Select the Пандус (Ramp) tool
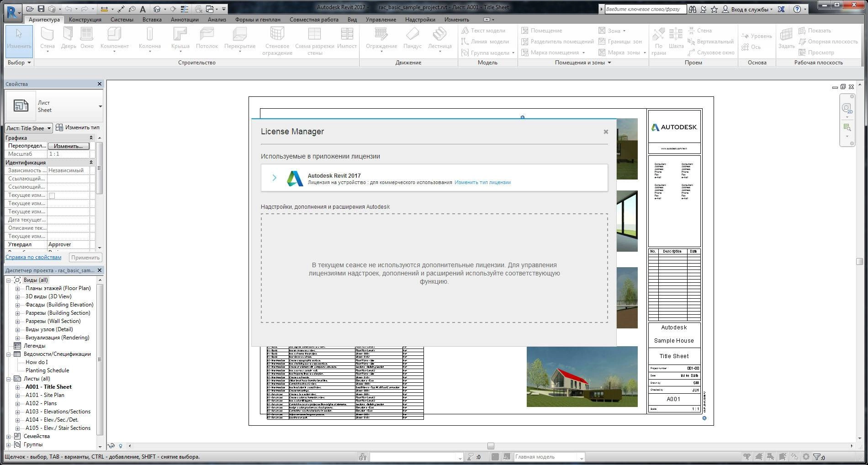Screen dimensions: 868x465 coord(413,38)
